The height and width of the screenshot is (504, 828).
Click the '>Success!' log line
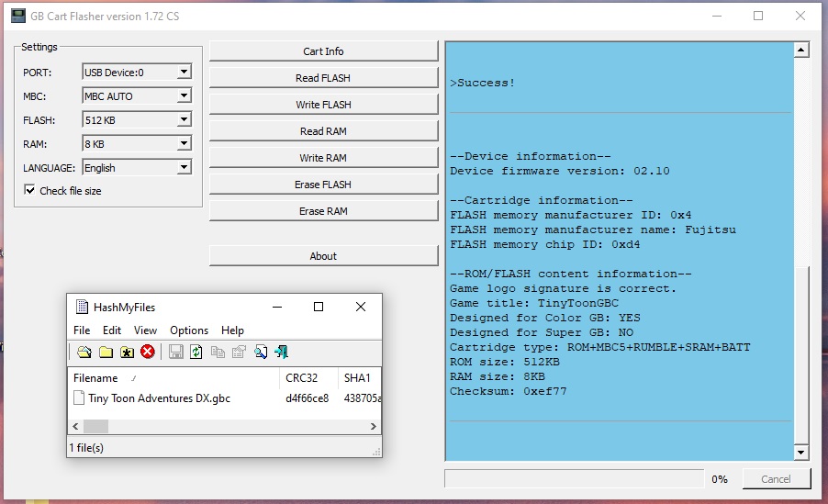click(x=482, y=83)
